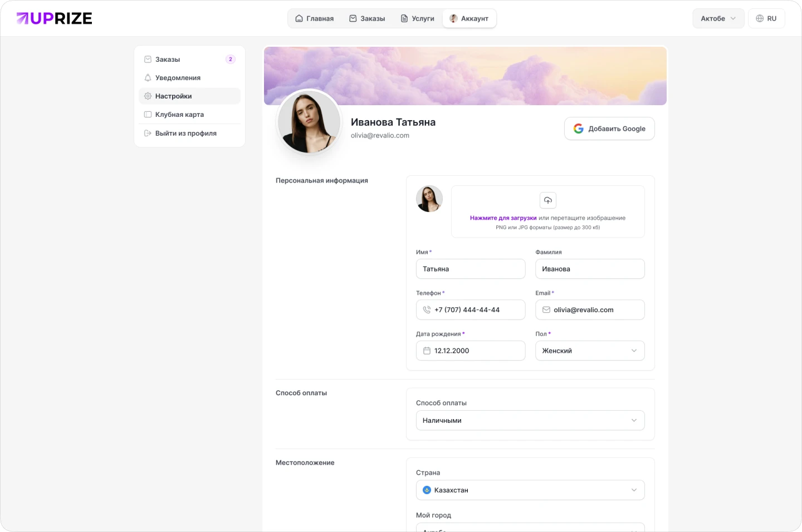The width and height of the screenshot is (802, 532).
Task: Click the heading name Иванова Татьяна
Action: click(393, 122)
